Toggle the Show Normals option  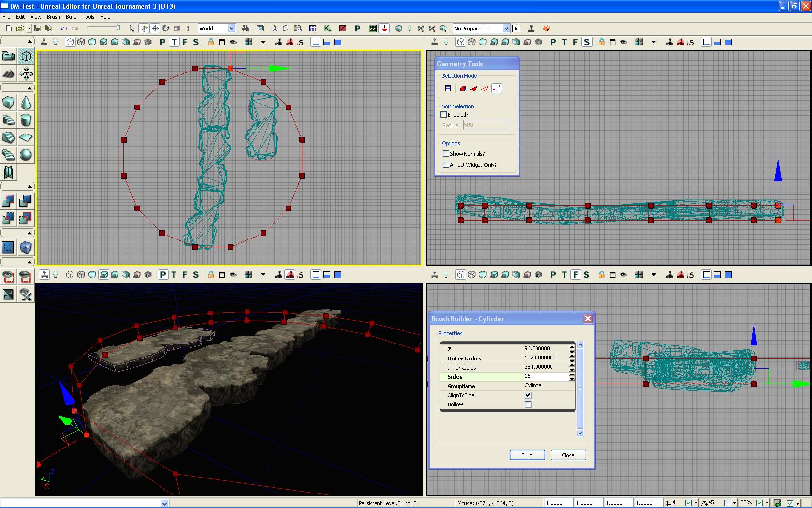(x=446, y=154)
